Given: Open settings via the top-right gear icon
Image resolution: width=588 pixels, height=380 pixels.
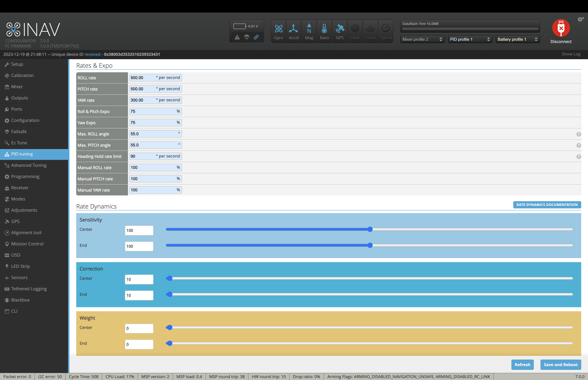Looking at the screenshot, I should click(x=580, y=20).
